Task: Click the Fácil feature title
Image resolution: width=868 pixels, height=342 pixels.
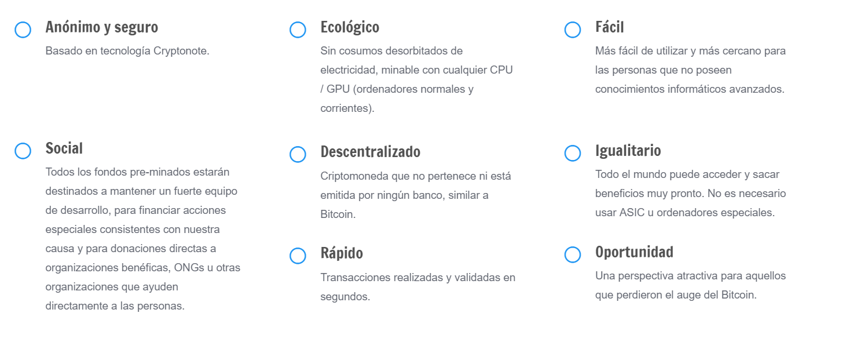Action: 609,27
